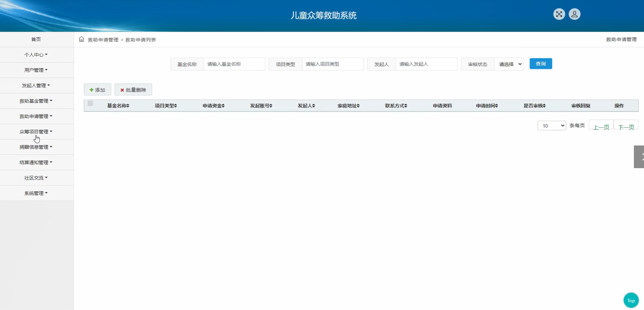Expand 救助基金管理 sidebar menu

[x=37, y=101]
